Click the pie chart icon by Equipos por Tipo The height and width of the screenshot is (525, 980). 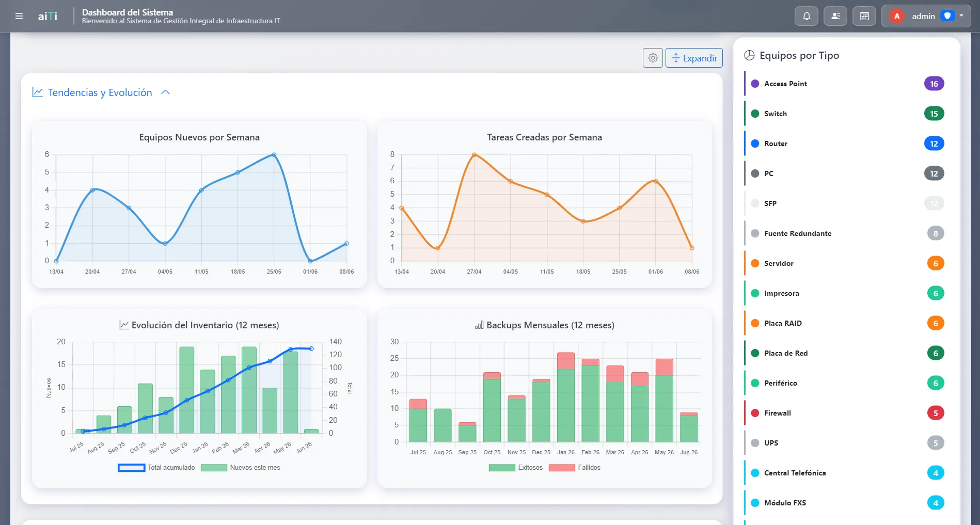(x=749, y=55)
